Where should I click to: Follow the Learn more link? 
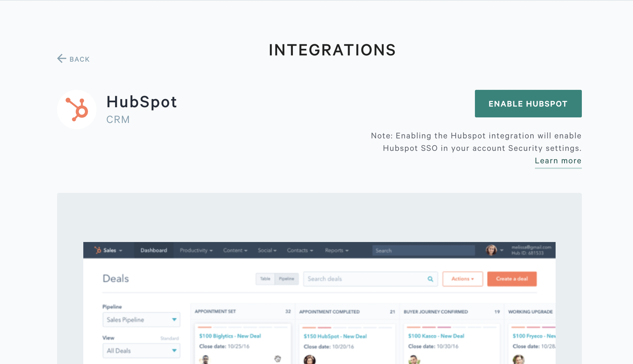click(558, 161)
